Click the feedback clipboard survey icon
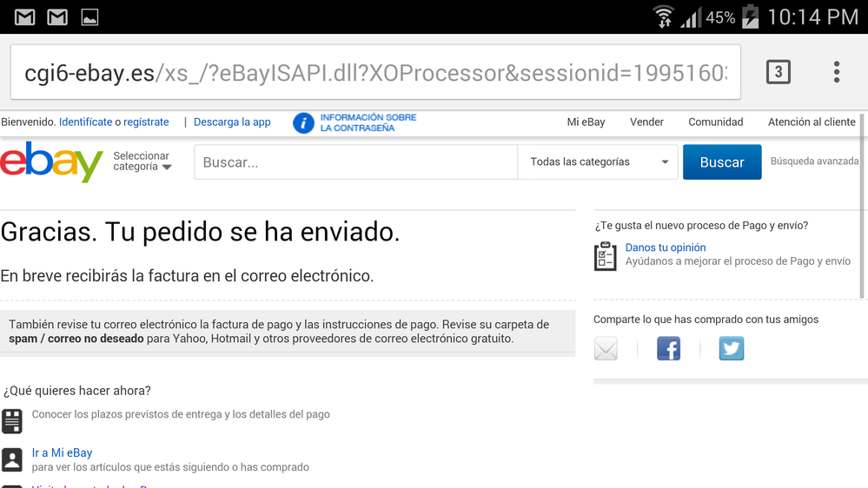The height and width of the screenshot is (488, 868). [605, 256]
